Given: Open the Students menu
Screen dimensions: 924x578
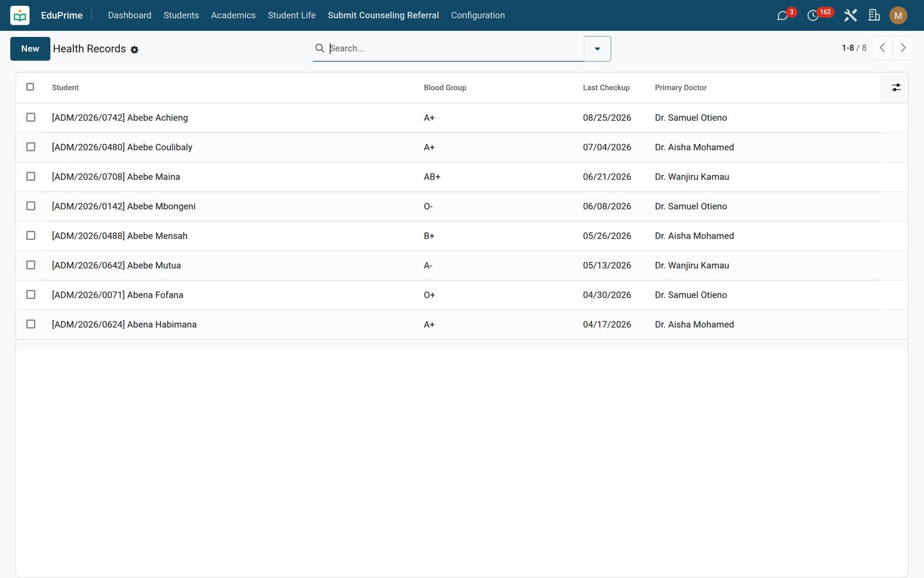Looking at the screenshot, I should (x=181, y=16).
